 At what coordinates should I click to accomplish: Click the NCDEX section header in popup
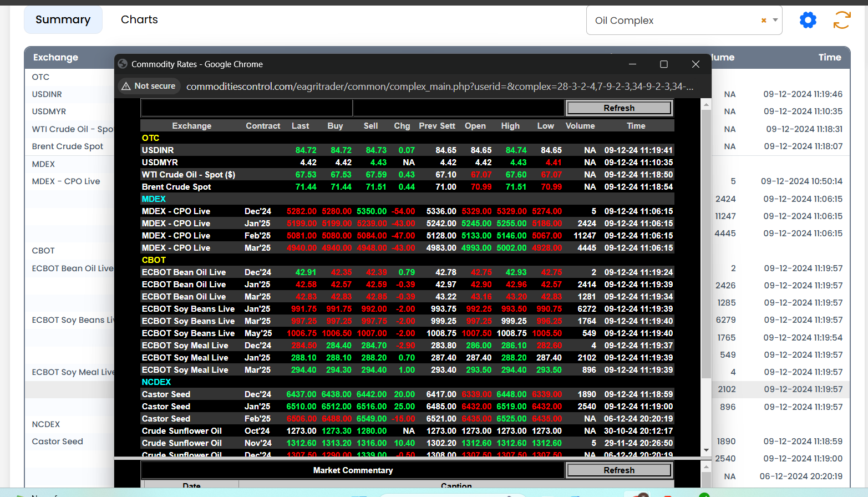[x=156, y=382]
